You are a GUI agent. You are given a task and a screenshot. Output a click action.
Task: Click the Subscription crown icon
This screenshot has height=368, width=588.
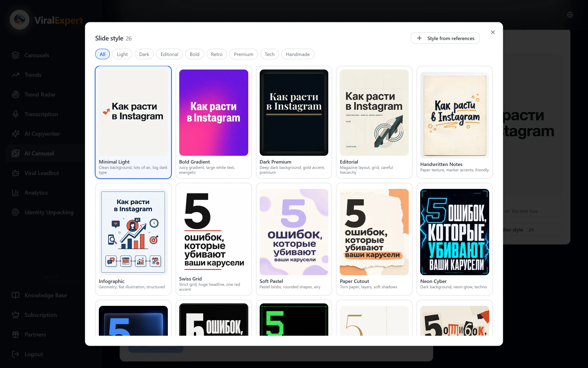pyautogui.click(x=16, y=315)
